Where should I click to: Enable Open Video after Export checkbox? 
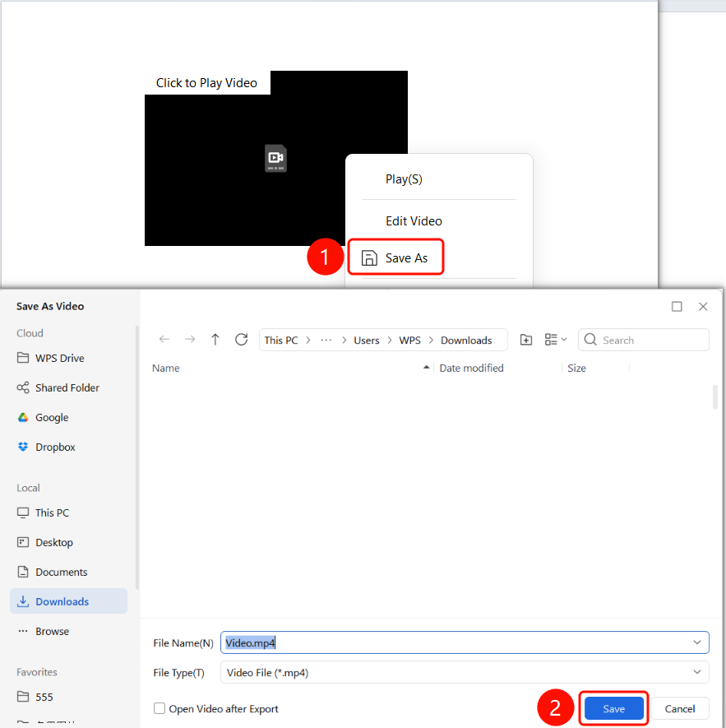(160, 708)
